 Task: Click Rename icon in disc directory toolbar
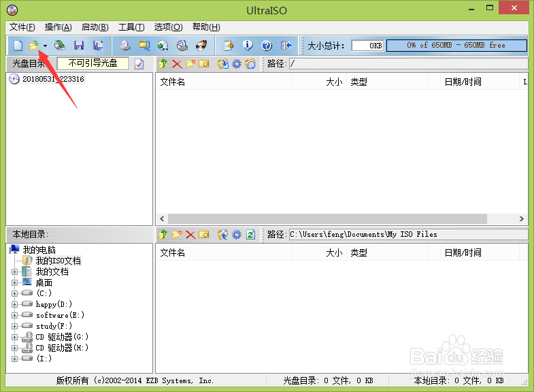coord(204,64)
